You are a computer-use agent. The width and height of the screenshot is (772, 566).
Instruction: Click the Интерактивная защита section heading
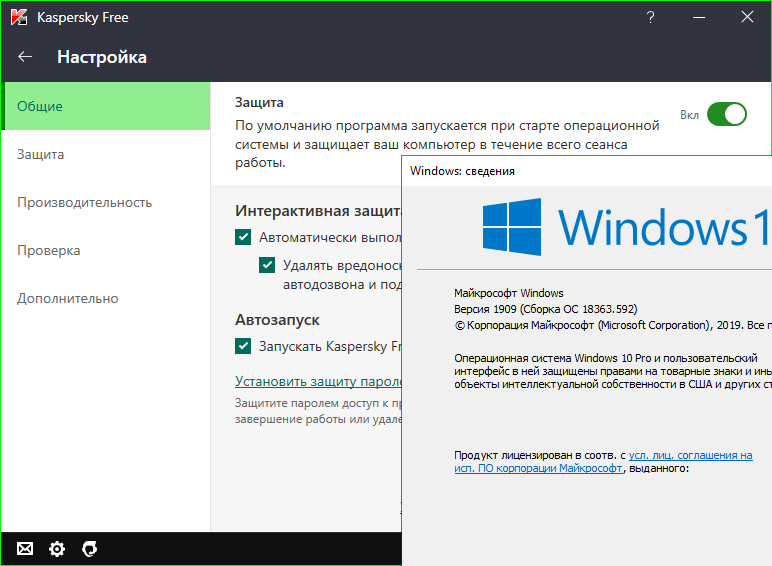tap(318, 211)
